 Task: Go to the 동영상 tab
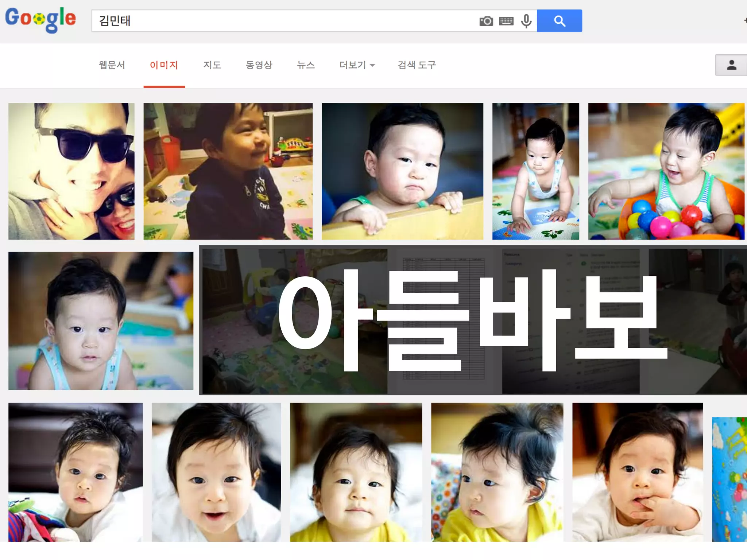[259, 65]
